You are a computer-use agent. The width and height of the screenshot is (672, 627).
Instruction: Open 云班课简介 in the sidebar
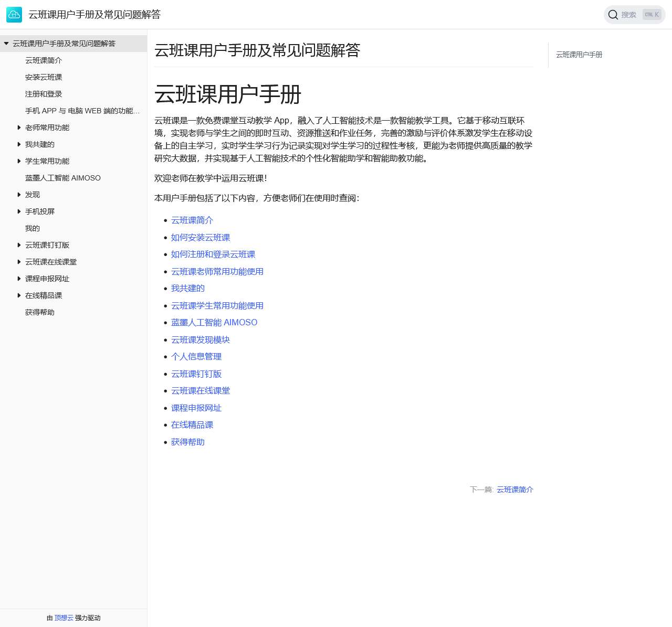[x=44, y=60]
